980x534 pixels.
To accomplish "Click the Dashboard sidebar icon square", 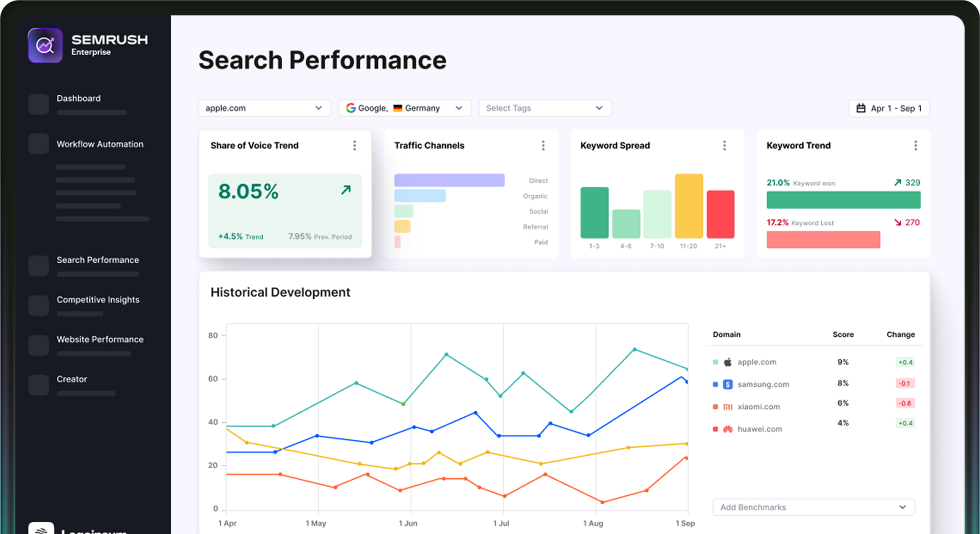I will (38, 104).
